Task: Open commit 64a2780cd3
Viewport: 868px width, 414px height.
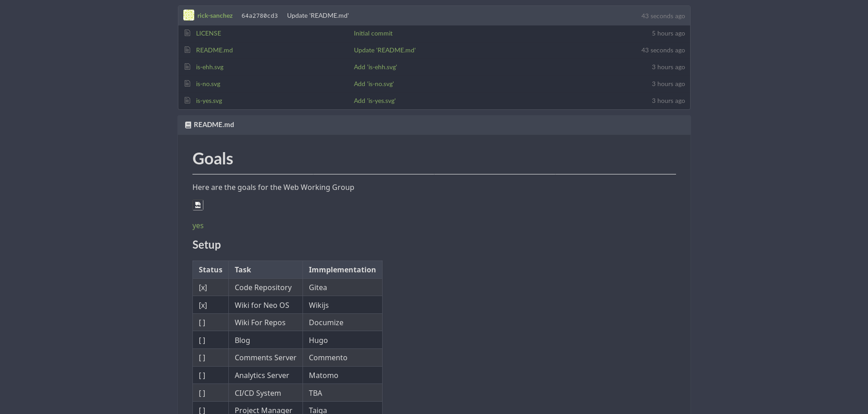Action: pyautogui.click(x=259, y=15)
